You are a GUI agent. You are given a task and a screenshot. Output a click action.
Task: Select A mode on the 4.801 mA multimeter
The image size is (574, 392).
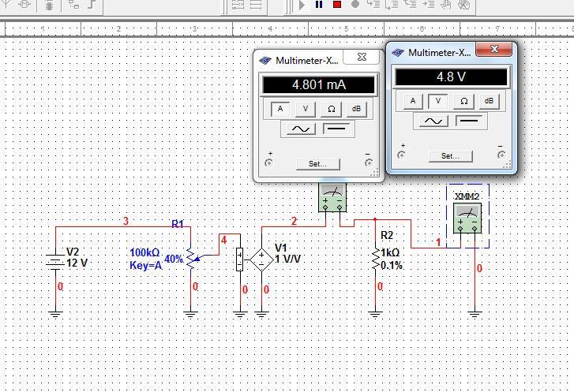(280, 109)
